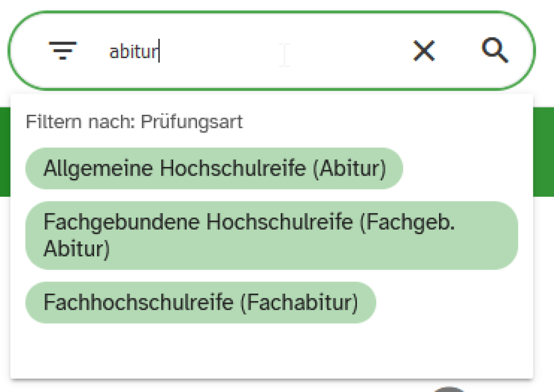Click the green banner right of suggestions

[543, 152]
